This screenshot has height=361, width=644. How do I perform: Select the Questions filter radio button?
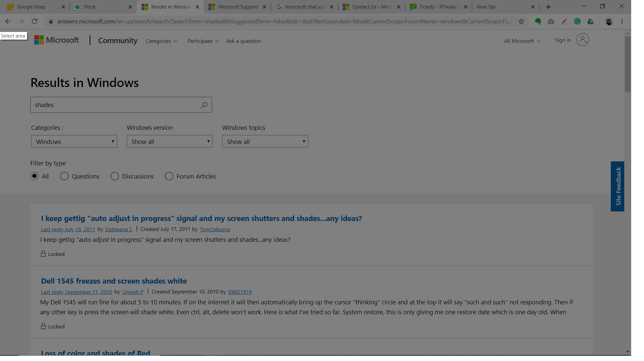tap(65, 176)
